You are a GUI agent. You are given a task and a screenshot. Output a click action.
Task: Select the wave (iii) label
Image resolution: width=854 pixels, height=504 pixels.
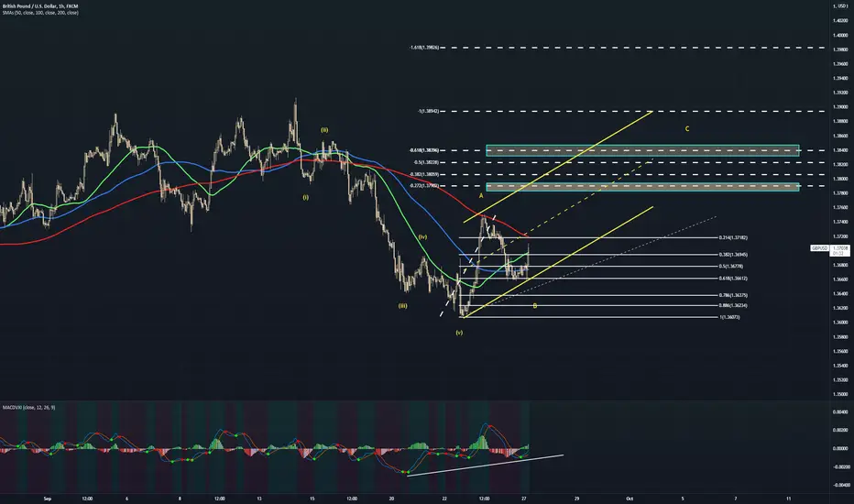(x=402, y=306)
